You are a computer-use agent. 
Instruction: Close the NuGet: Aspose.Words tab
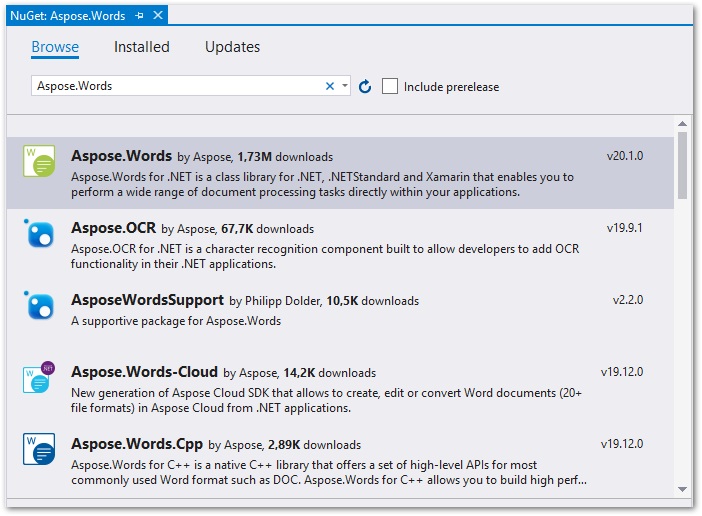pyautogui.click(x=158, y=15)
